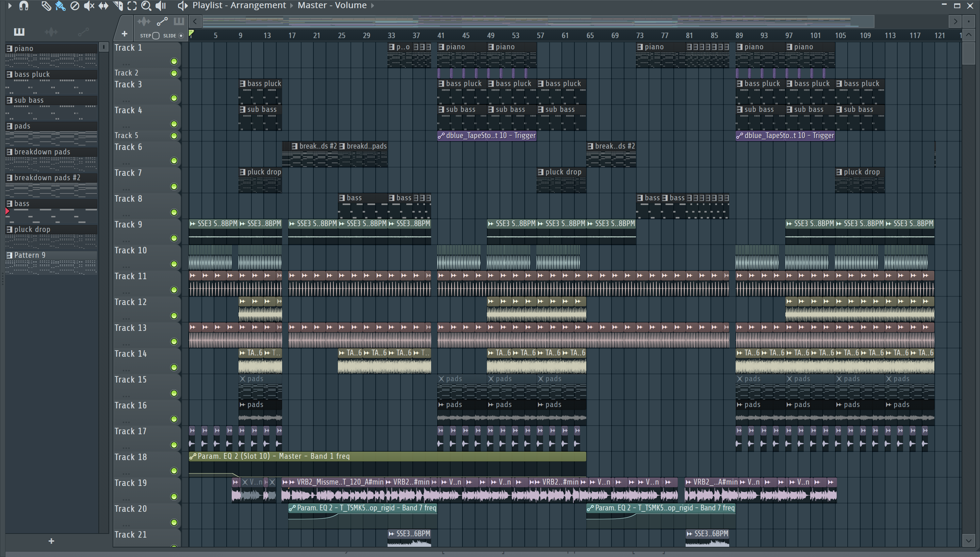Show automation clips in the picker panel
980x557 pixels.
(83, 32)
